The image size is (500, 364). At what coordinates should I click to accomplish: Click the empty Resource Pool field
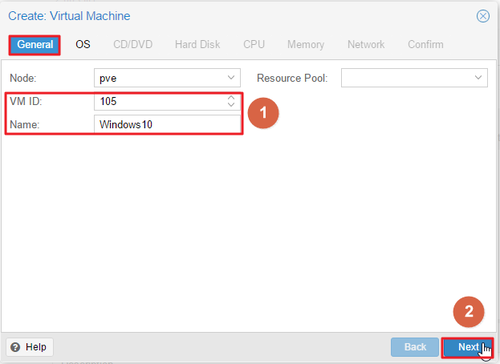(414, 78)
